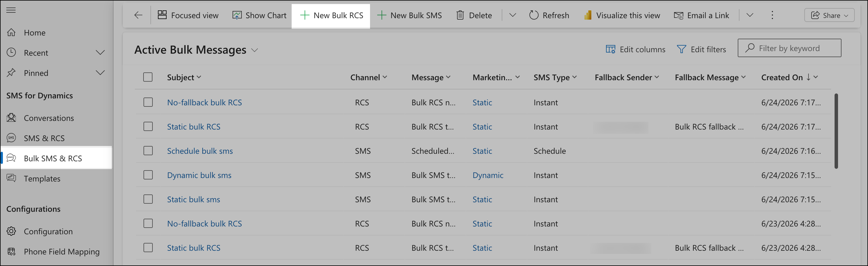Click New Bulk RCS button label
The width and height of the screenshot is (868, 266).
click(x=338, y=16)
